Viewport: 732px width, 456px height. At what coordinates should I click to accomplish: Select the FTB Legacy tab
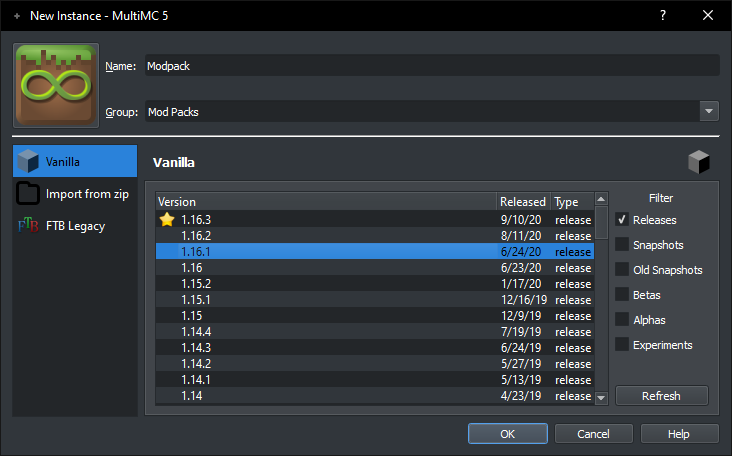[75, 225]
